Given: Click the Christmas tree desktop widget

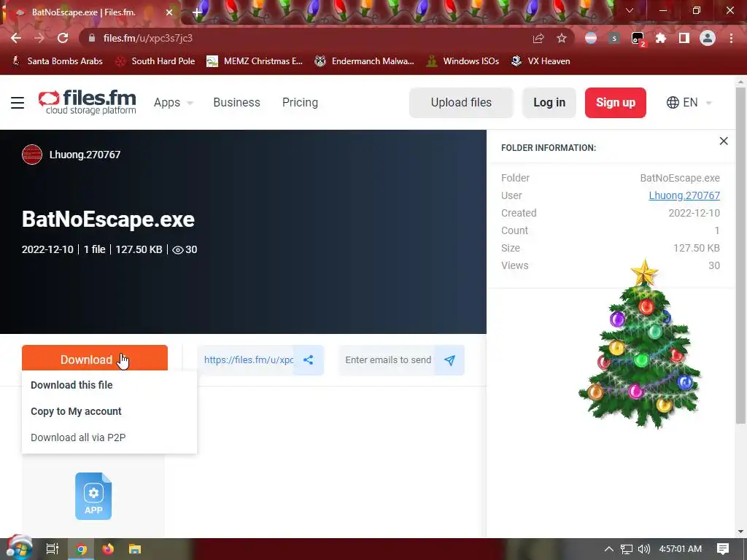Looking at the screenshot, I should pos(640,345).
